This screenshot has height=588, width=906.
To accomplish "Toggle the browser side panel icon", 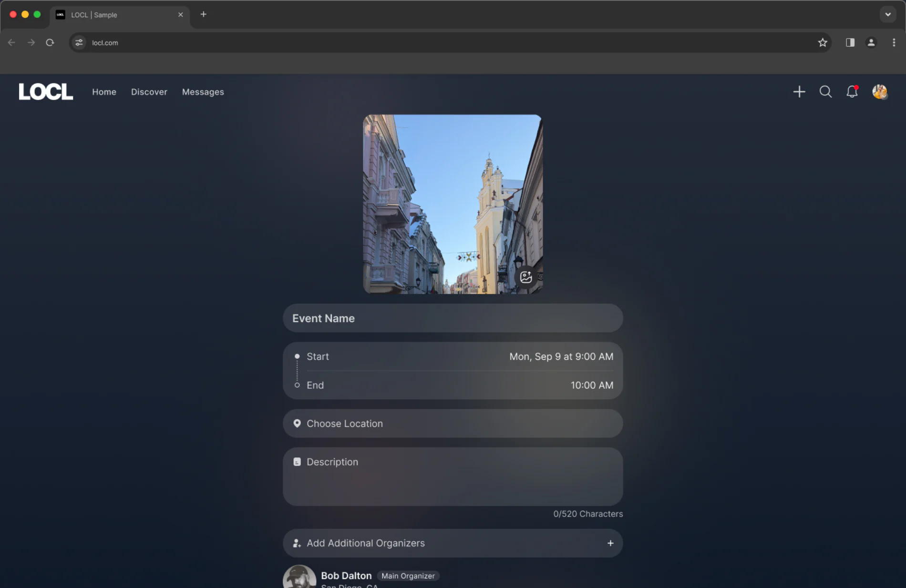I will coord(850,42).
